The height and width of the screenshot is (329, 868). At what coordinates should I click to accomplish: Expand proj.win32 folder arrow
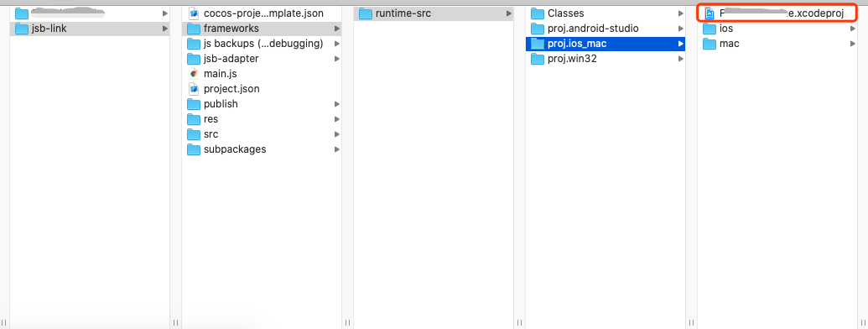click(681, 59)
